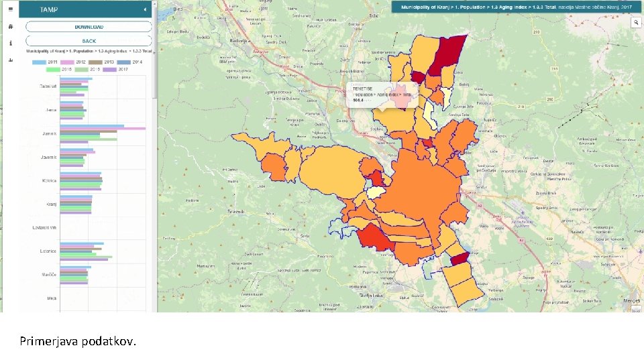Open the info (i) sidebar icon
This screenshot has height=362, width=644.
tap(11, 43)
